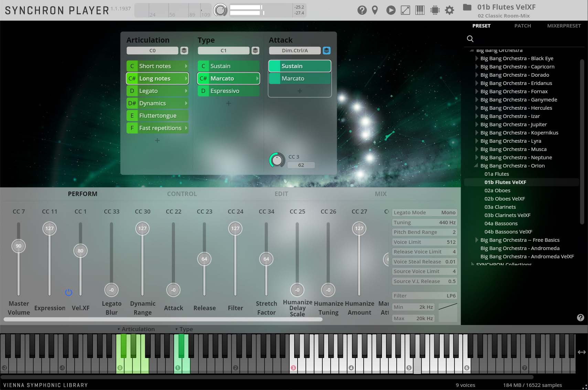Click the help icon at bottom of preset browser

(580, 317)
